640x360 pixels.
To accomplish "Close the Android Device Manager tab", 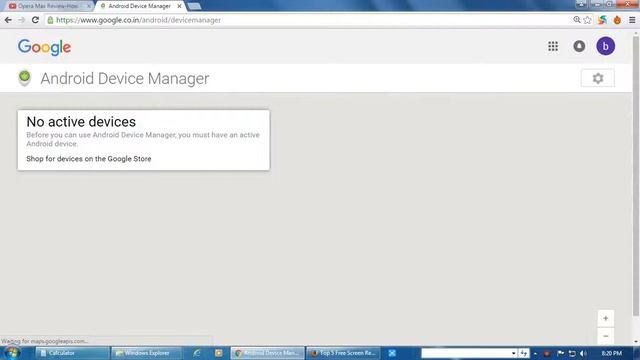I will [x=179, y=6].
